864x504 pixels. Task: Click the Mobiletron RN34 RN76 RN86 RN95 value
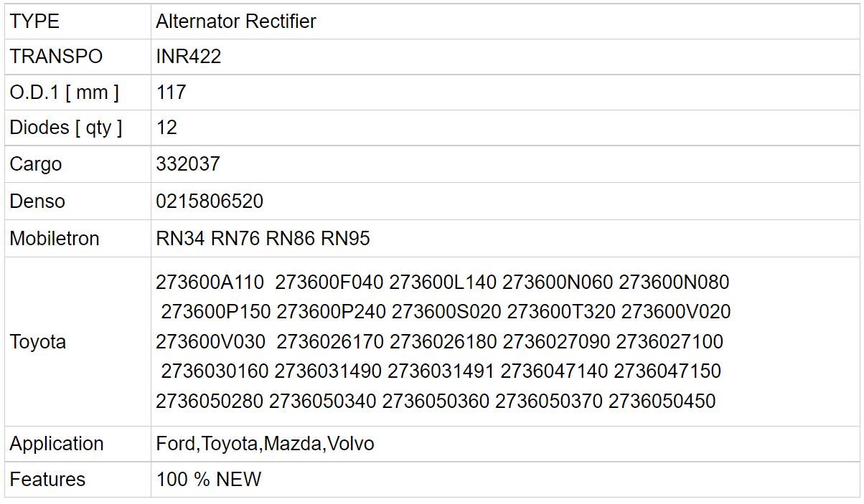(263, 239)
